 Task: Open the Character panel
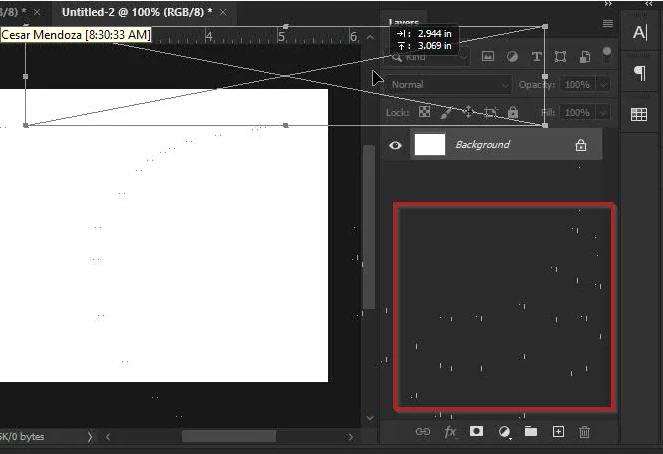tap(639, 32)
